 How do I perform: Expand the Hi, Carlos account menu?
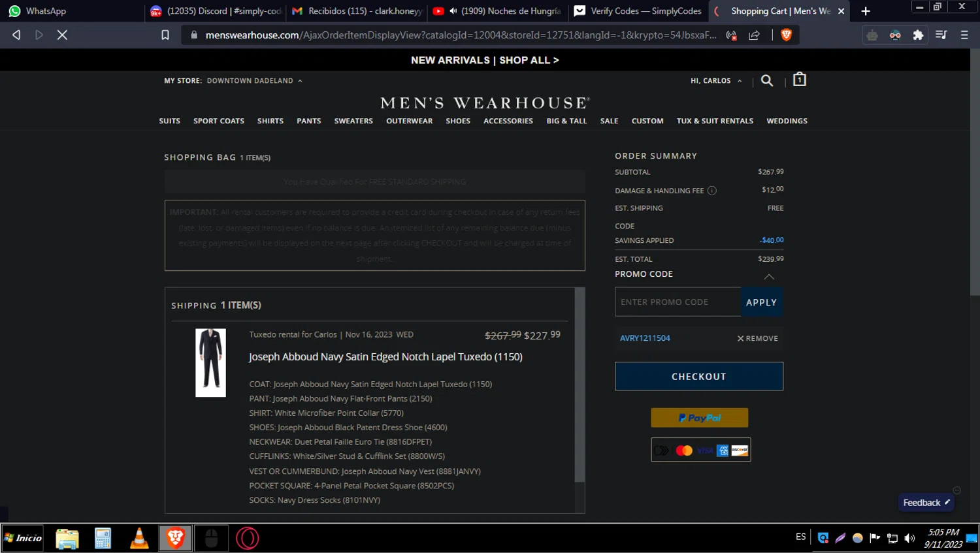click(x=716, y=81)
